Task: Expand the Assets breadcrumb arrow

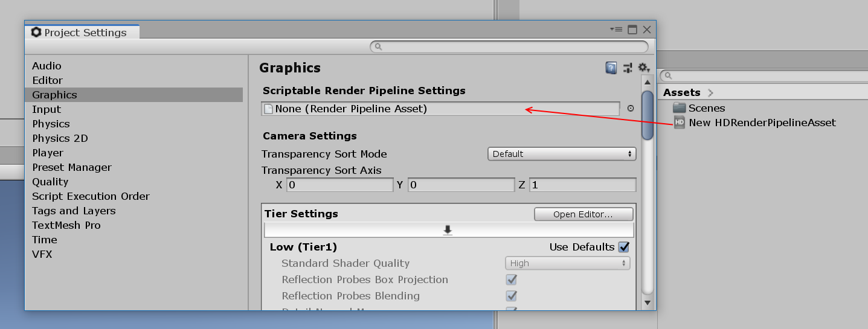Action: point(710,92)
